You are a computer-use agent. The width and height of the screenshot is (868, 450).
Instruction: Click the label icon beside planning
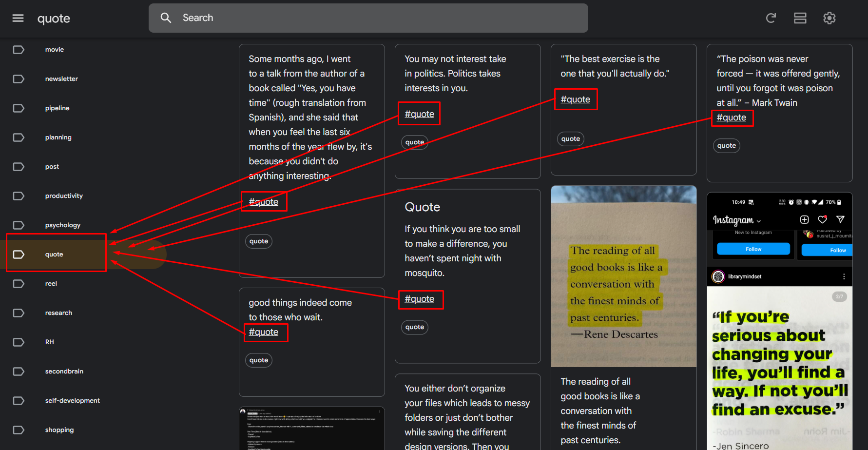click(x=19, y=137)
